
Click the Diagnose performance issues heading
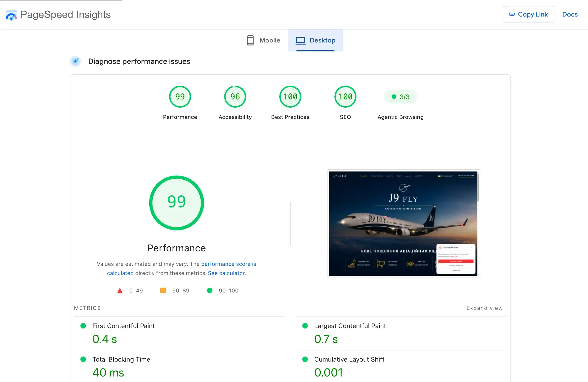139,61
